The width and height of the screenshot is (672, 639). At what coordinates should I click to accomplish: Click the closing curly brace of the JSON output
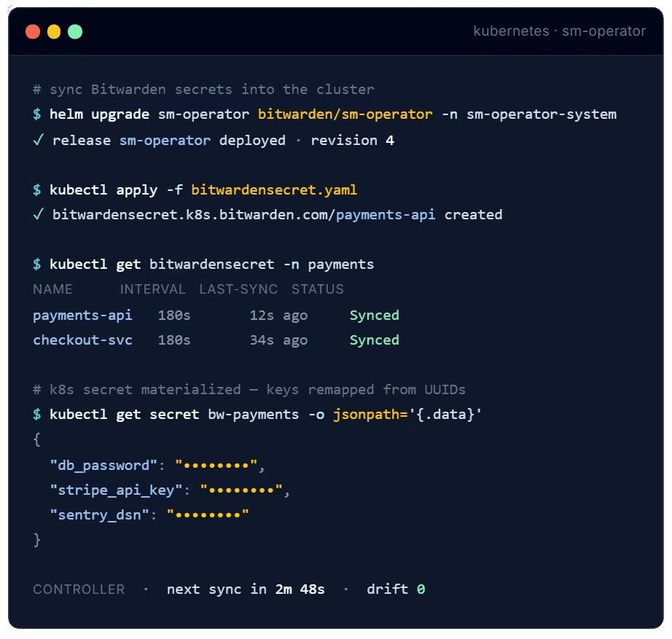tap(37, 540)
